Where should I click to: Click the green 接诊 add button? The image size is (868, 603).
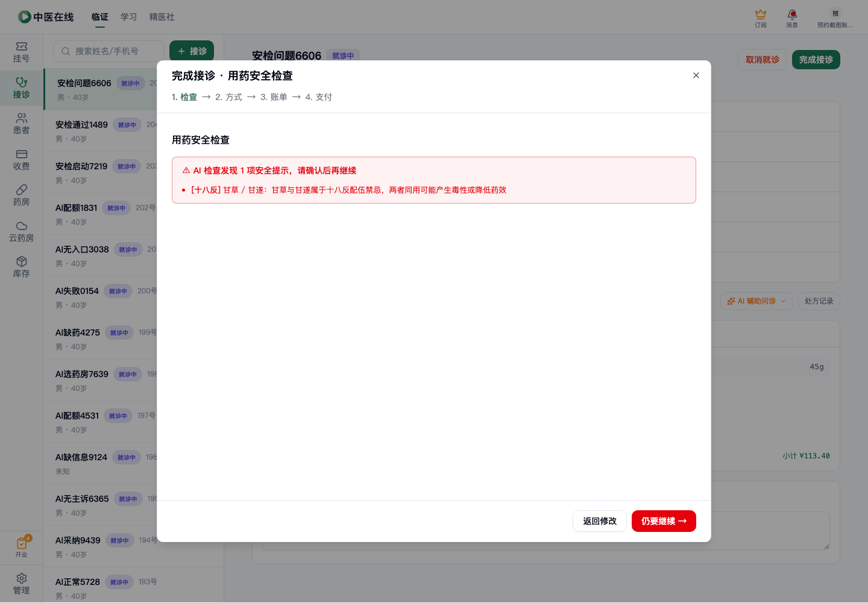(x=192, y=51)
